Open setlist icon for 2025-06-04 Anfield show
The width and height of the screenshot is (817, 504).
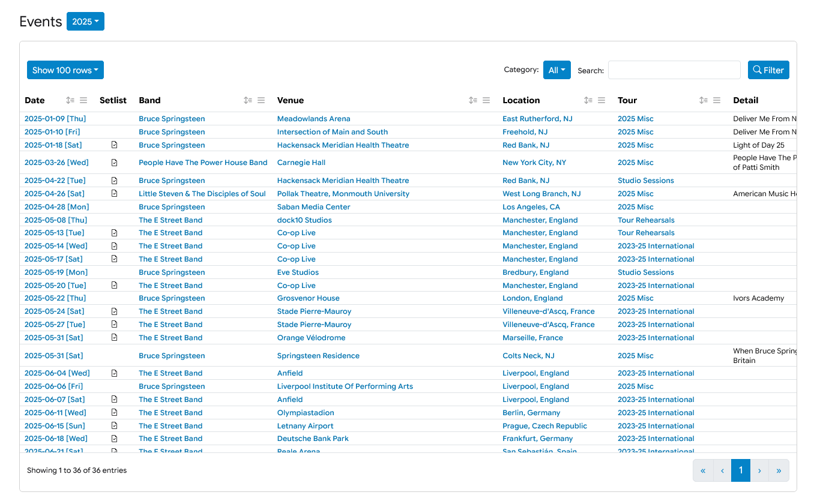pyautogui.click(x=114, y=373)
